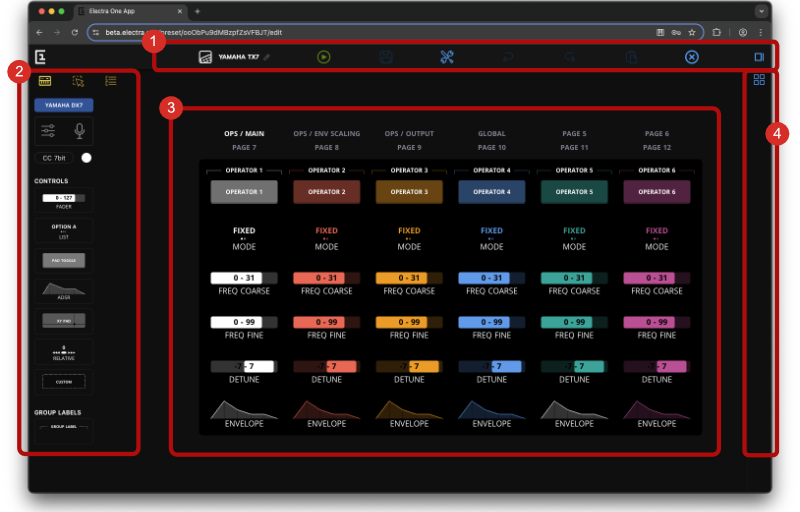Viewport: 800px width, 512px height.
Task: Select PAGE 12 tab
Action: point(657,147)
